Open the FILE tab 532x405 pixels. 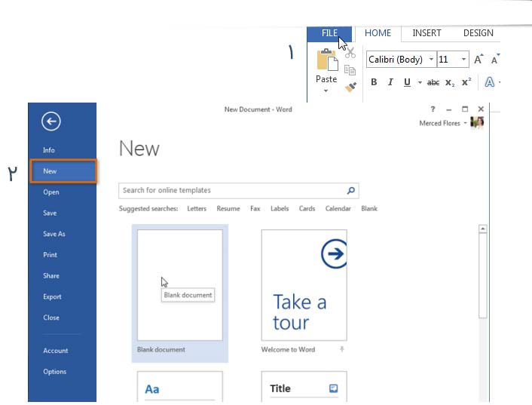pyautogui.click(x=329, y=33)
